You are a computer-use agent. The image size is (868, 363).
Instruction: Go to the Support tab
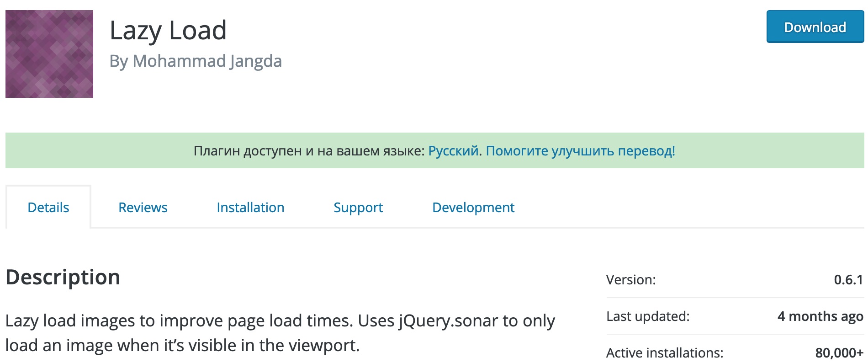click(358, 208)
